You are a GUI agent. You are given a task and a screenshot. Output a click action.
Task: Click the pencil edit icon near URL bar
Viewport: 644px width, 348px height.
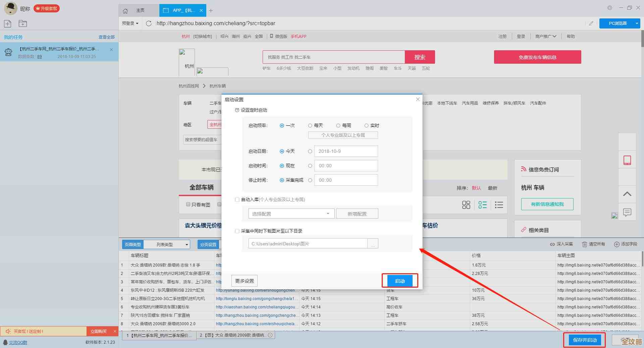click(591, 23)
